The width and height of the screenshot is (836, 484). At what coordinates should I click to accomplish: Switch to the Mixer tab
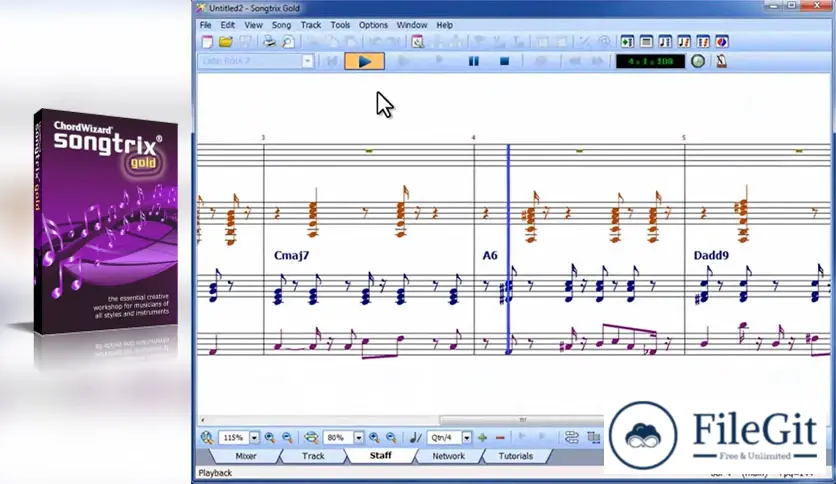point(246,456)
